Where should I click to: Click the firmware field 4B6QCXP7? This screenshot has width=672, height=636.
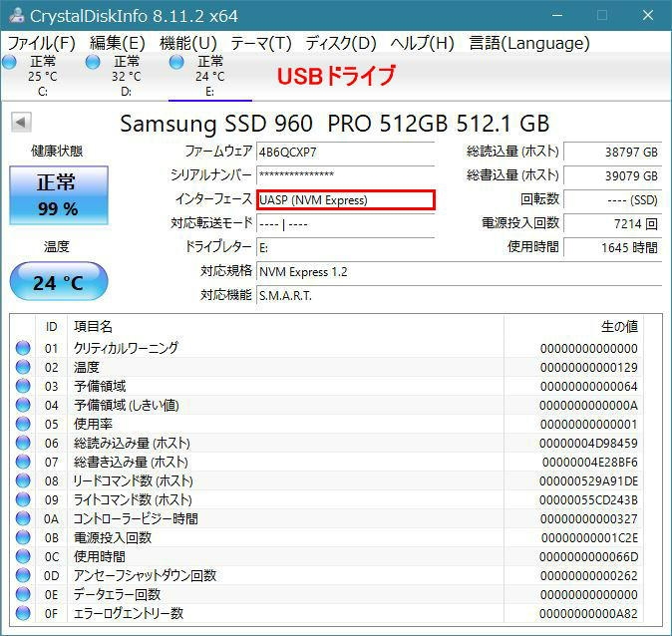click(x=345, y=153)
